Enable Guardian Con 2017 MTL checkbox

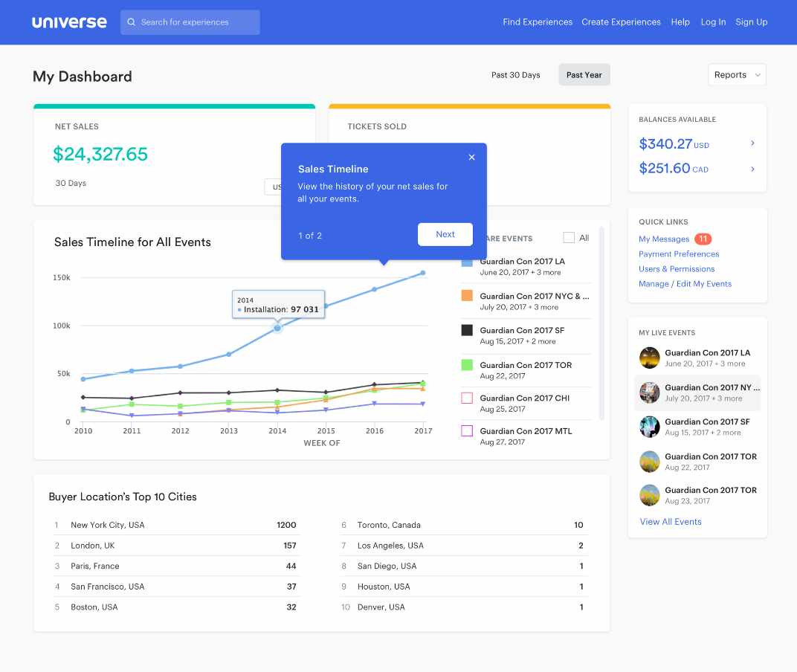467,430
